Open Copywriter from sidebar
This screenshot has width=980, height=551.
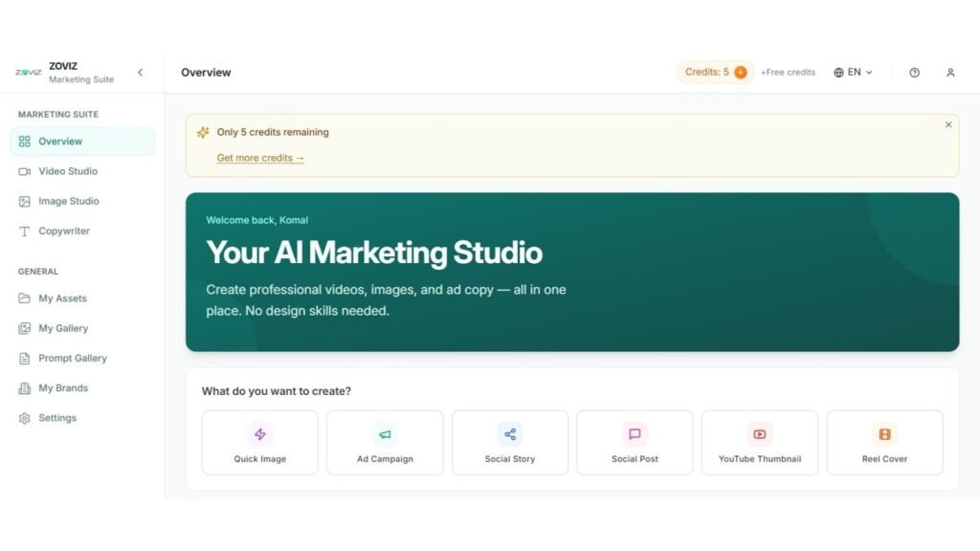(82, 231)
